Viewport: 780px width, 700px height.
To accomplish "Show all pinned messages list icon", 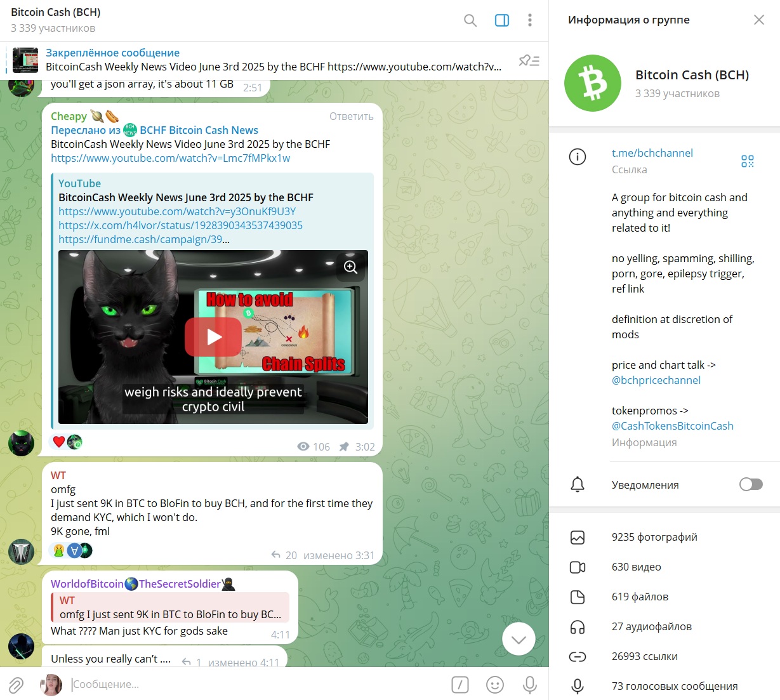I will click(x=529, y=60).
